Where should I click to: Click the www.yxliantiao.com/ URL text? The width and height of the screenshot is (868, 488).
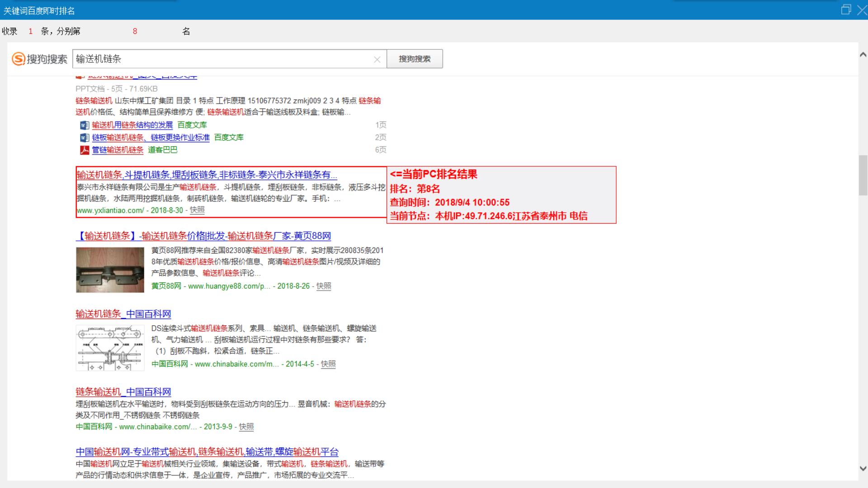(110, 211)
